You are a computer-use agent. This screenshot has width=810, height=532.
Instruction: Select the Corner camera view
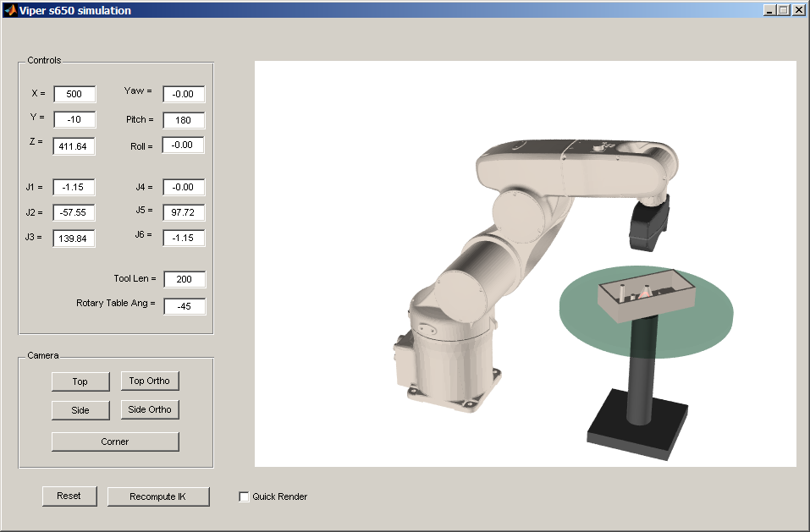tap(115, 442)
